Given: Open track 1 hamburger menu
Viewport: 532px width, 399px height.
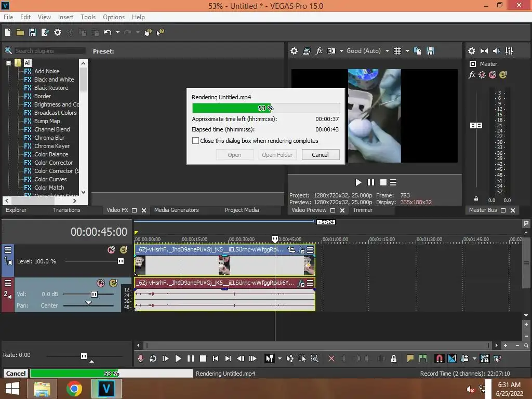Looking at the screenshot, I should (x=7, y=250).
